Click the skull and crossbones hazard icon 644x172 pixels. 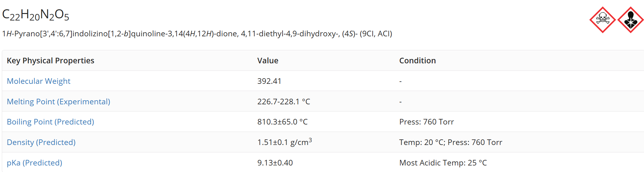tap(602, 20)
